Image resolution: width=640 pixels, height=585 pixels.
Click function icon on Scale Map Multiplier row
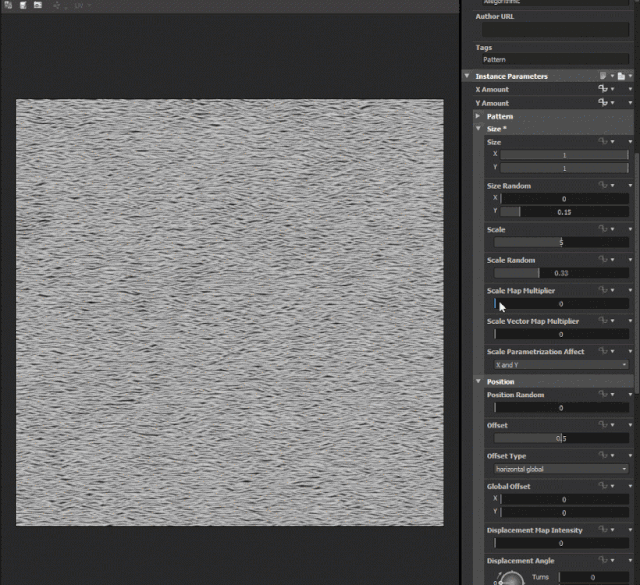602,290
